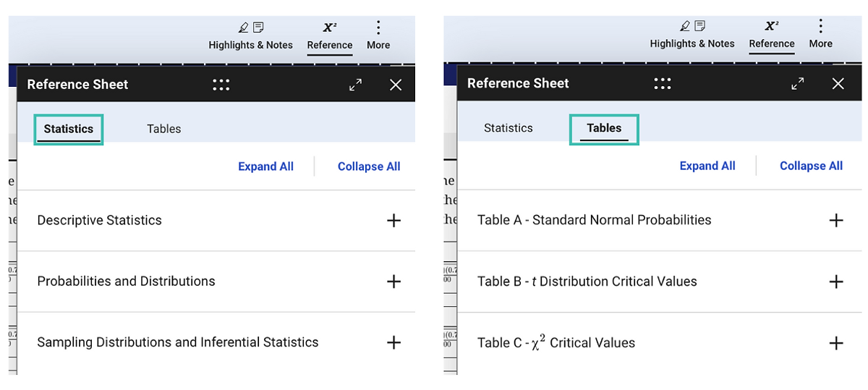Viewport: 868px width, 390px height.
Task: Click Expand All above the Table A row
Action: point(707,166)
